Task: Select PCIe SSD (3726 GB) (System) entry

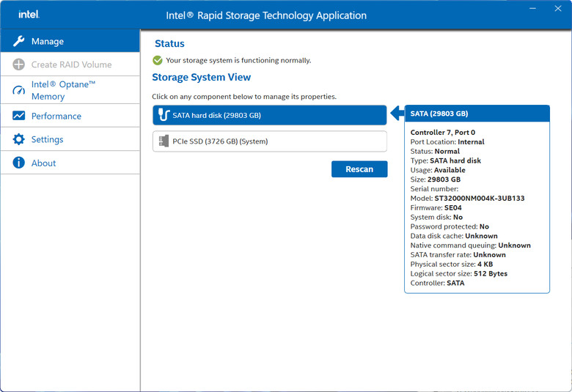Action: (x=270, y=141)
